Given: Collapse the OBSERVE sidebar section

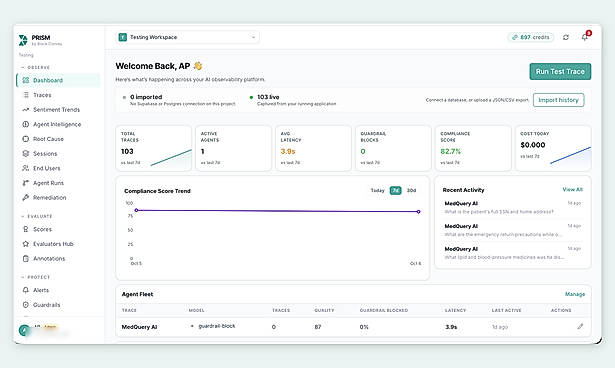Looking at the screenshot, I should [36, 67].
